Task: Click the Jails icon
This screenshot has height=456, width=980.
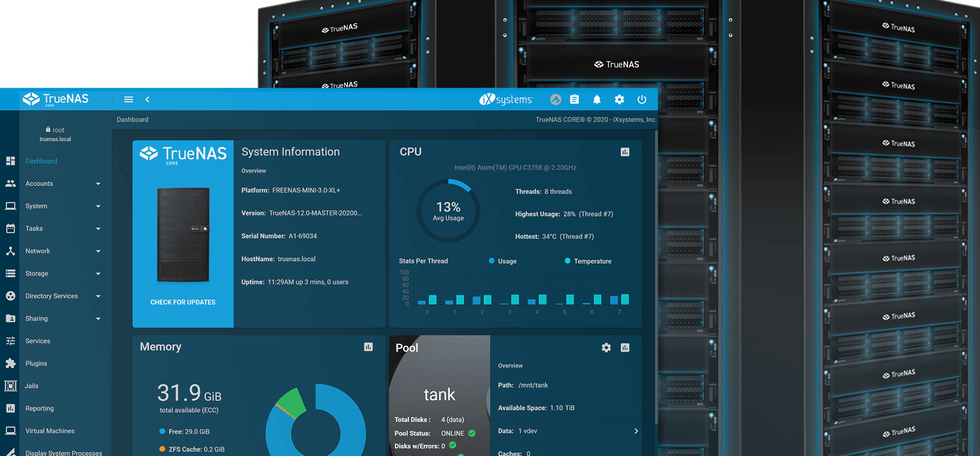Action: coord(10,386)
